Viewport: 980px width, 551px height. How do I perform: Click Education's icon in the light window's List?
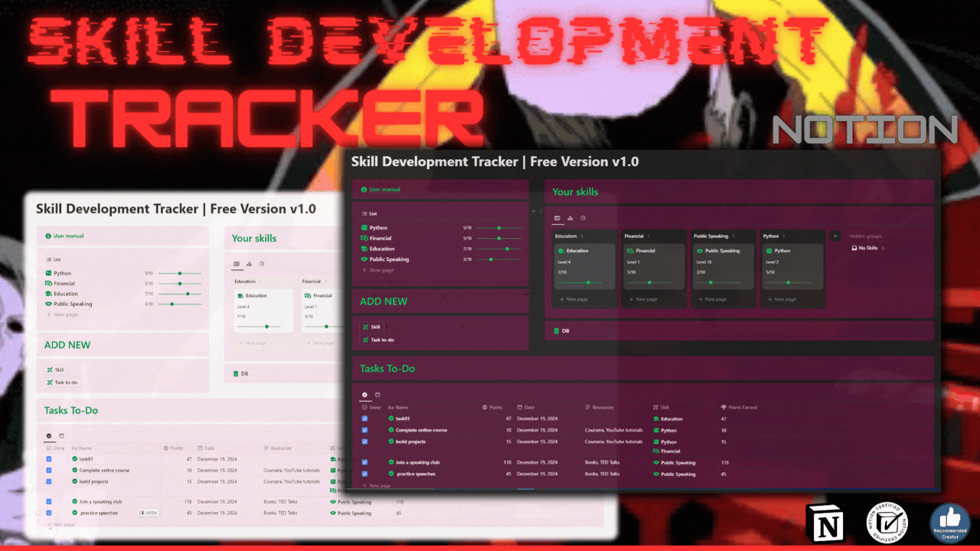point(48,294)
